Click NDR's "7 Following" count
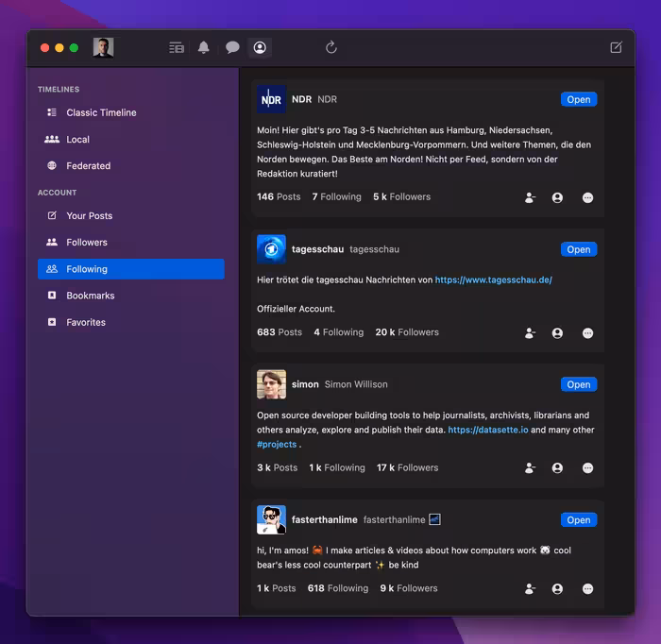This screenshot has width=661, height=644. (x=336, y=196)
